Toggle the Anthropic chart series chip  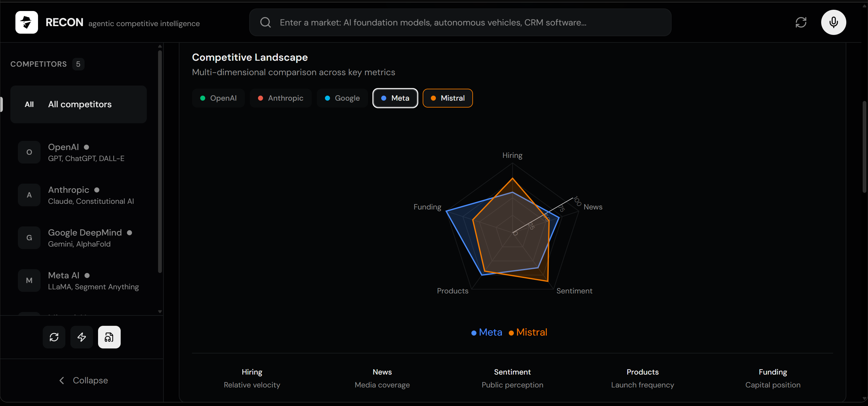point(280,98)
